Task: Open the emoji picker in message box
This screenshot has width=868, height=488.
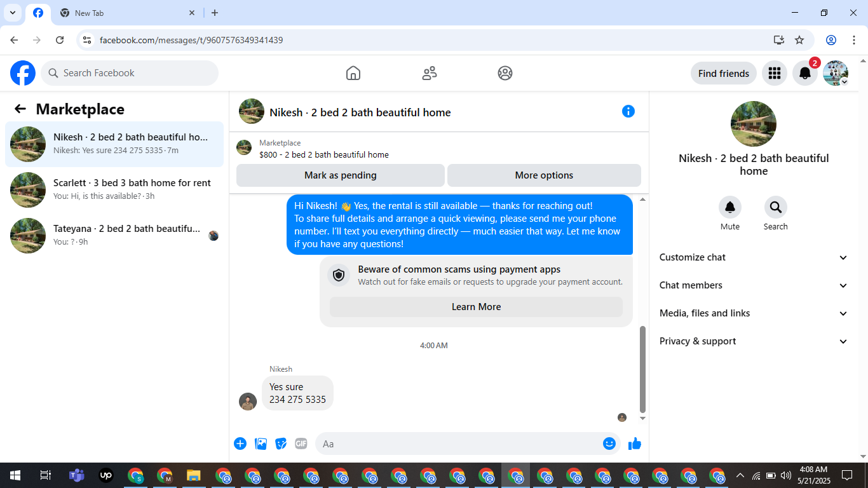Action: click(x=609, y=444)
